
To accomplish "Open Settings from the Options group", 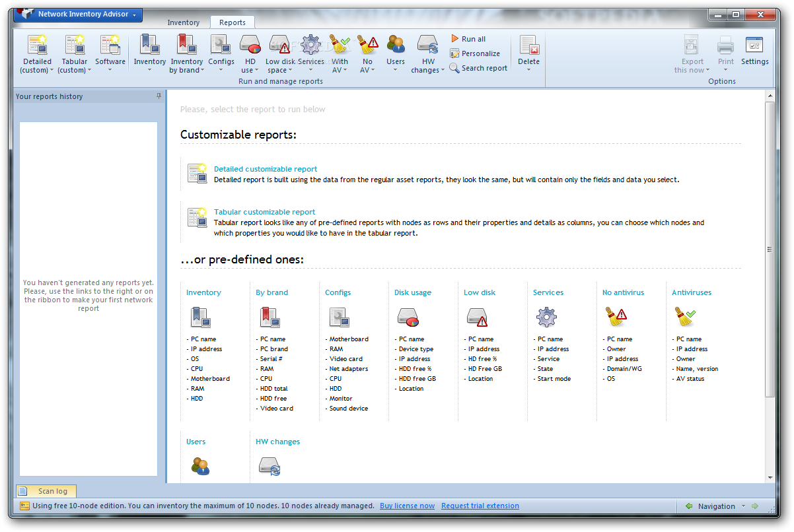I will click(x=754, y=50).
